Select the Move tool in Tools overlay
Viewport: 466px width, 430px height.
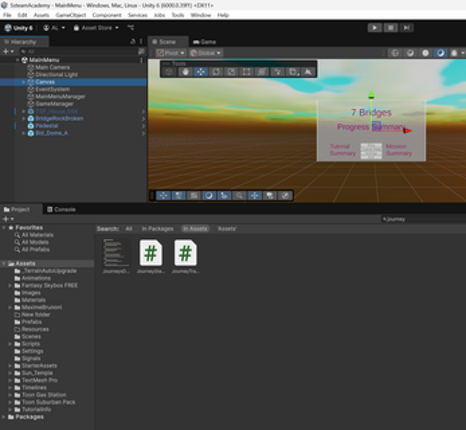(200, 72)
